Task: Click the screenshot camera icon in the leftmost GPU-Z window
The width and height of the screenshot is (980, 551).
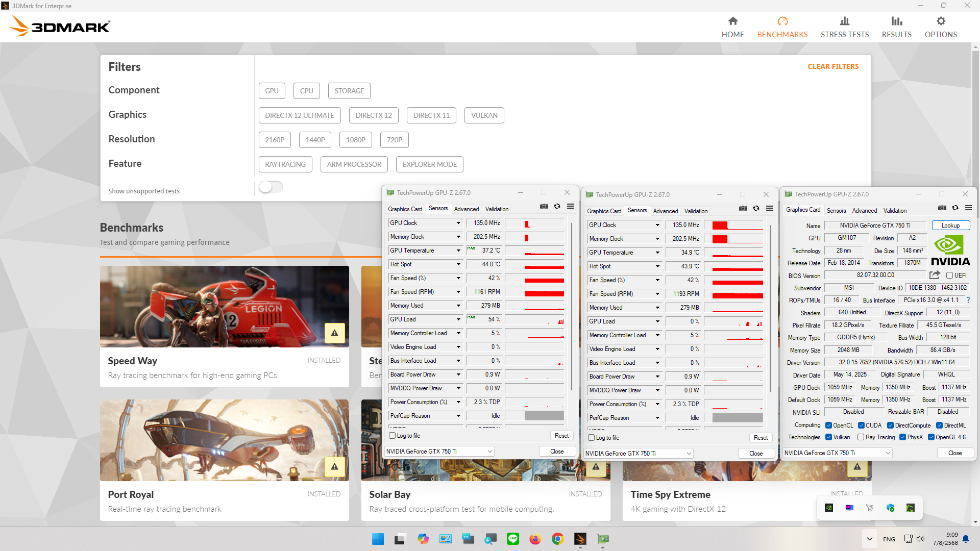Action: 544,206
